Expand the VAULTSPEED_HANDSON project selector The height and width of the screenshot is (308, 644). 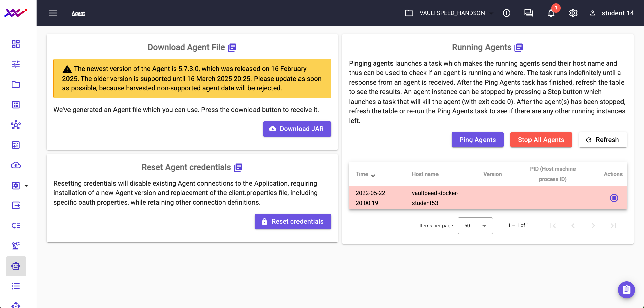449,13
